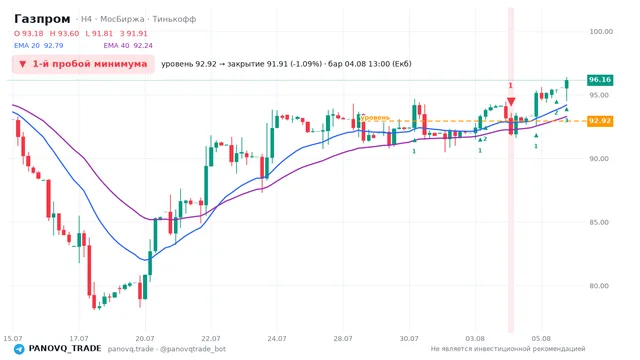Click the orange 92.92 level label

point(600,121)
